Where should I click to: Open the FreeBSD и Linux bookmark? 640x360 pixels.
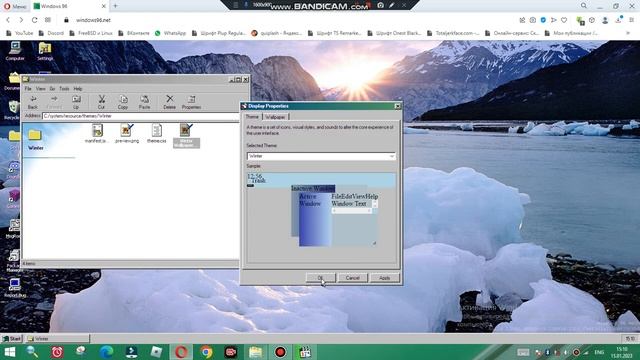click(91, 33)
